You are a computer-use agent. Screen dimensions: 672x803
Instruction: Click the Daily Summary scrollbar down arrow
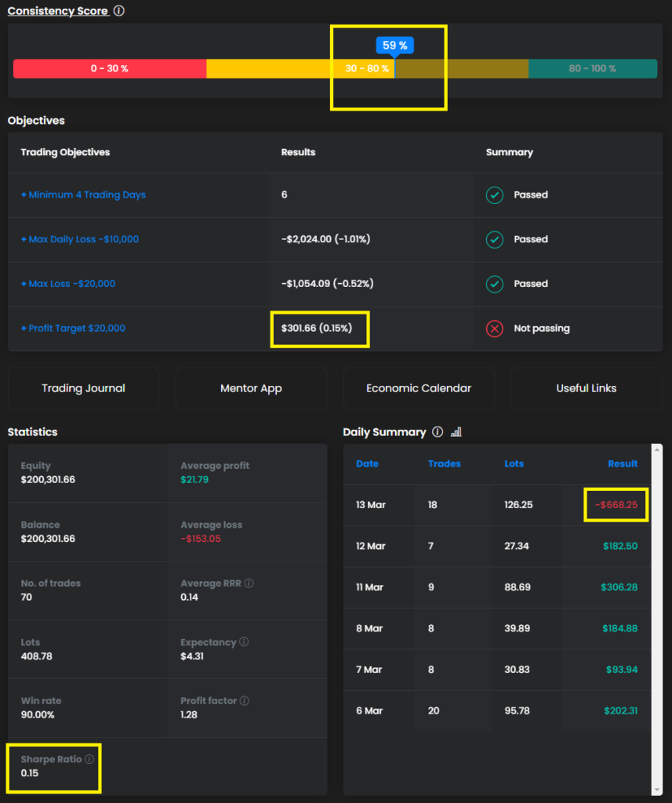tap(656, 789)
